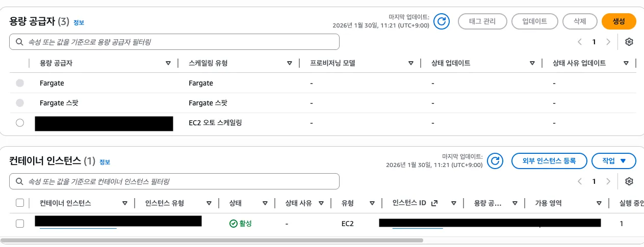This screenshot has width=644, height=247.
Task: Go to next capacity providers page
Action: pos(608,42)
